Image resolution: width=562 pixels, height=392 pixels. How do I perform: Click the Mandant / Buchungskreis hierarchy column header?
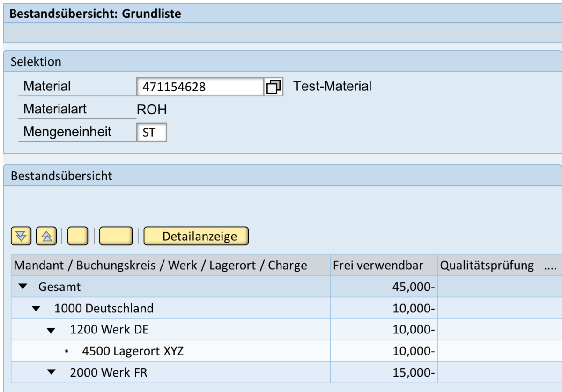point(161,266)
